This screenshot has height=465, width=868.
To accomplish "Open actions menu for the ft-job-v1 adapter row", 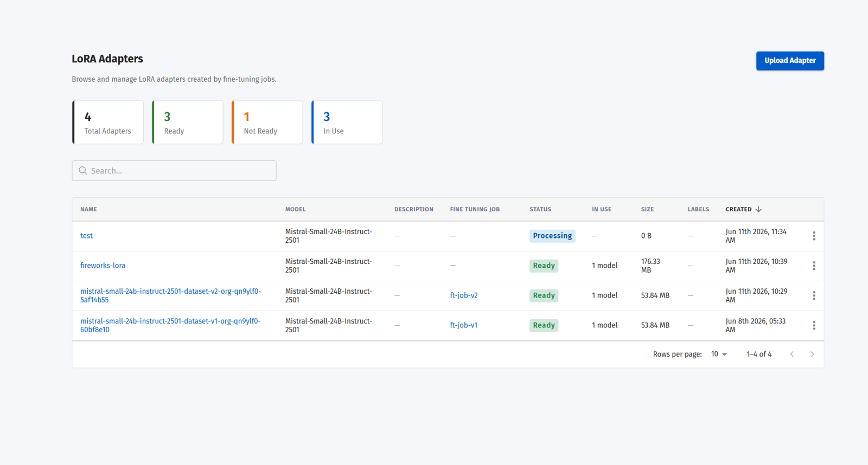I will (x=814, y=325).
